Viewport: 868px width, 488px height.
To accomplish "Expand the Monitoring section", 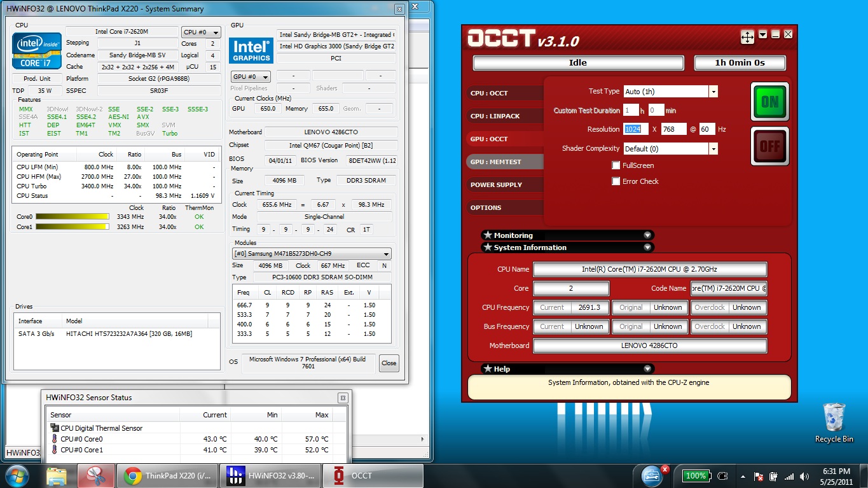I will coord(647,235).
